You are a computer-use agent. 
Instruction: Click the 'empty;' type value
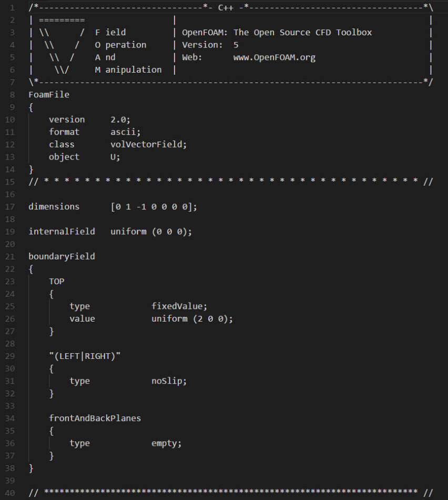coord(166,444)
